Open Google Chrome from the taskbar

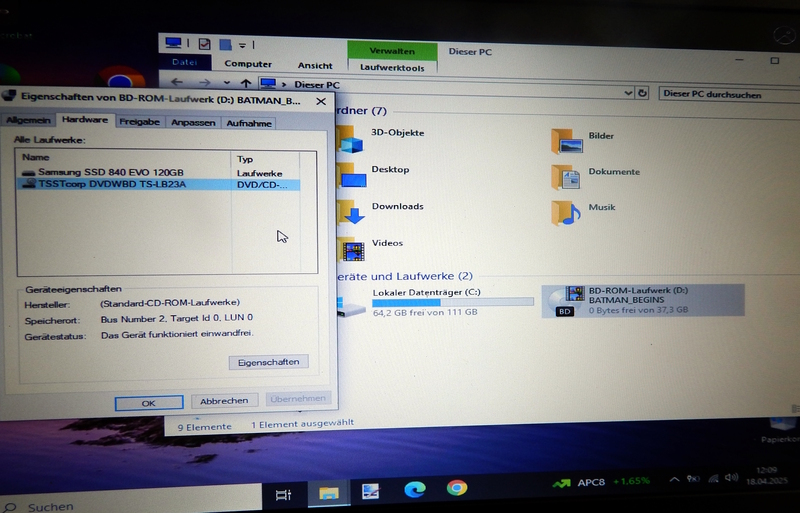(457, 488)
